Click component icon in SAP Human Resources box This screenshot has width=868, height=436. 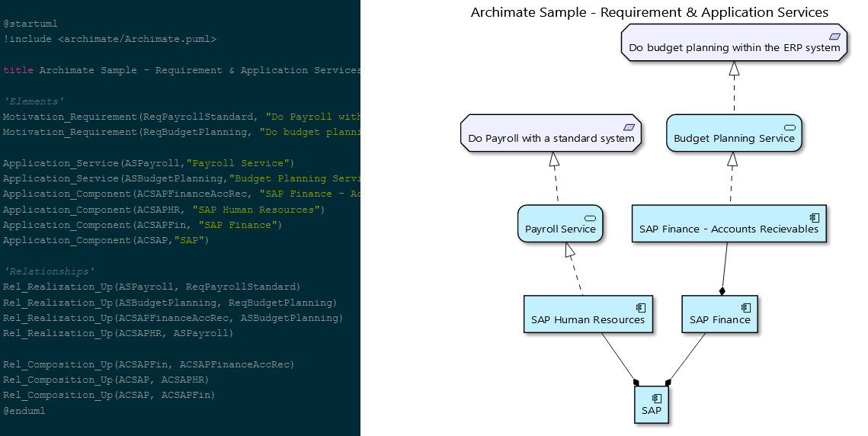tap(641, 308)
